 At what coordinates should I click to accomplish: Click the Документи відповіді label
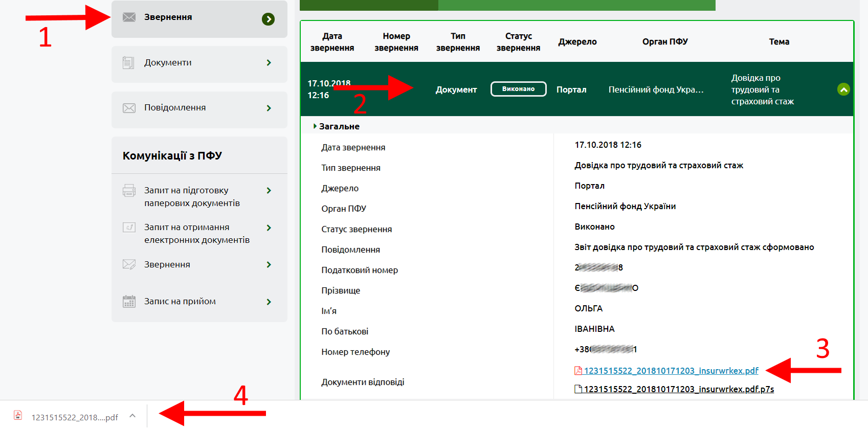[363, 382]
